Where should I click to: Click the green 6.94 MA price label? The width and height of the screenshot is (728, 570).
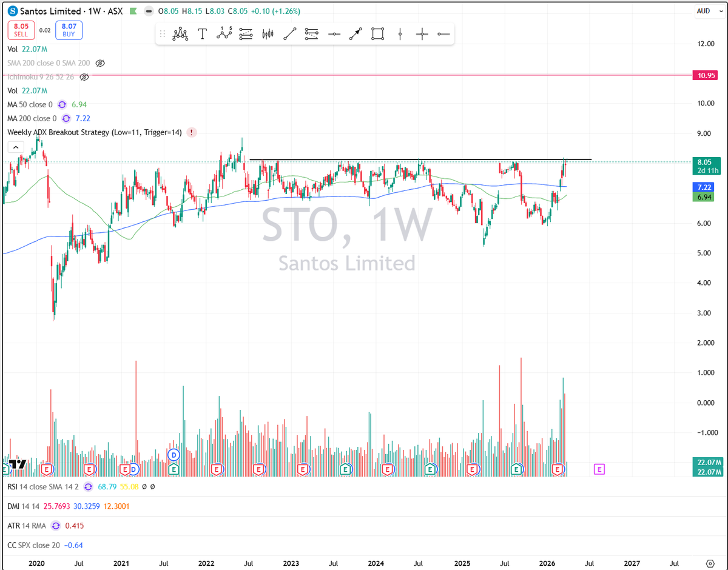(704, 197)
